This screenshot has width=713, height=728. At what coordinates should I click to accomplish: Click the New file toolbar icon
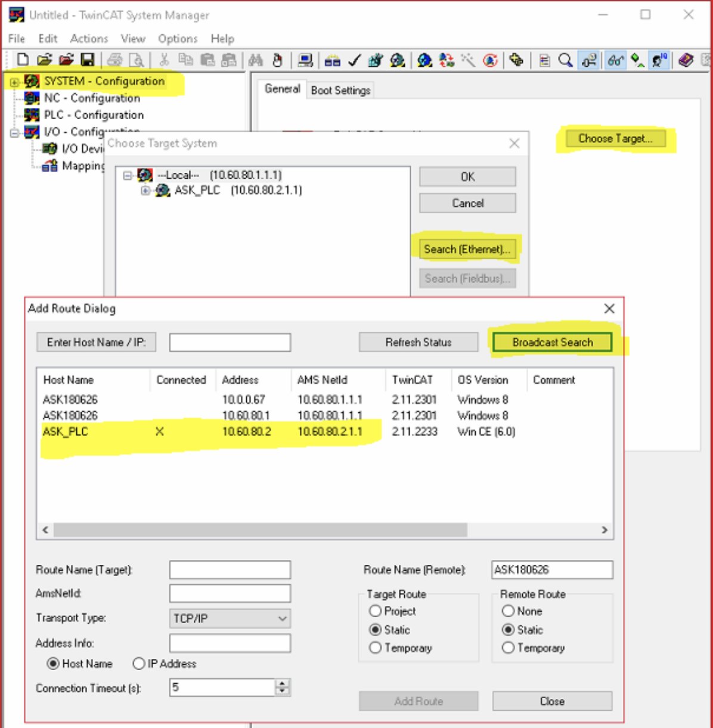pos(23,60)
